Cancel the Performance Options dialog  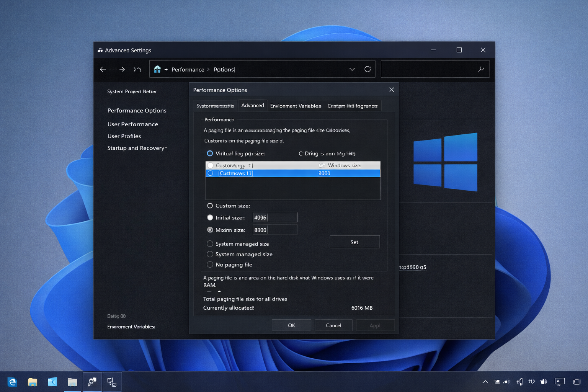pyautogui.click(x=333, y=325)
